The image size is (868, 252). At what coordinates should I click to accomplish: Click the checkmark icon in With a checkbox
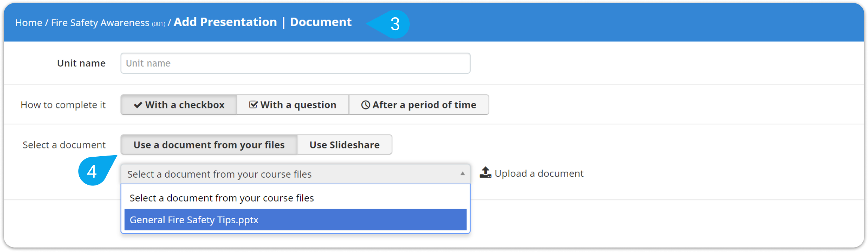point(138,105)
